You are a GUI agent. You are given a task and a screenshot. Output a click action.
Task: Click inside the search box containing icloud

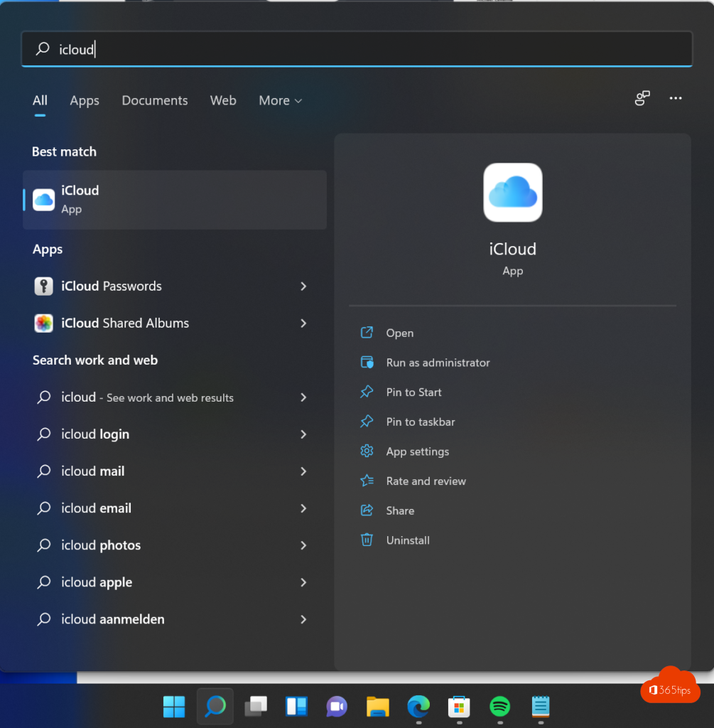(x=355, y=49)
